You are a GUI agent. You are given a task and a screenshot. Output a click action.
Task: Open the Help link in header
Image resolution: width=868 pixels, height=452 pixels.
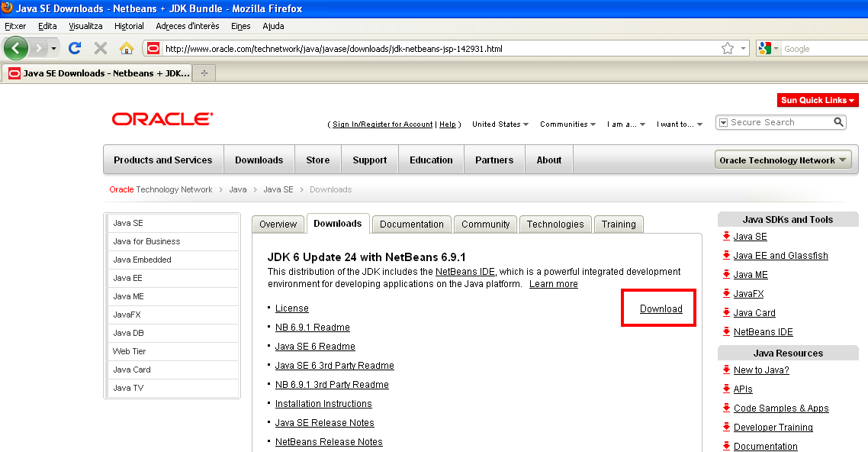(447, 124)
